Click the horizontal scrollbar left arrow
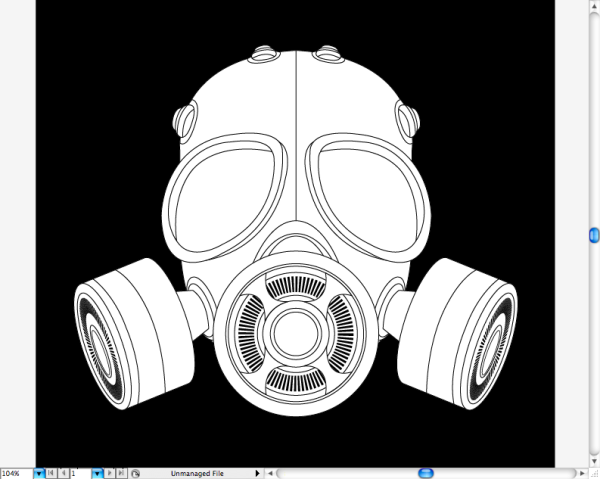The width and height of the screenshot is (600, 479). (270, 473)
